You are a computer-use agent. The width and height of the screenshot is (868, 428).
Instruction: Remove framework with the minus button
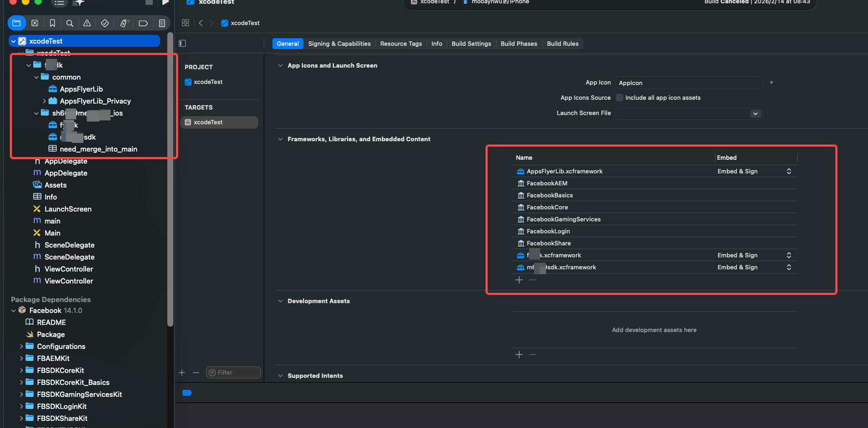533,280
